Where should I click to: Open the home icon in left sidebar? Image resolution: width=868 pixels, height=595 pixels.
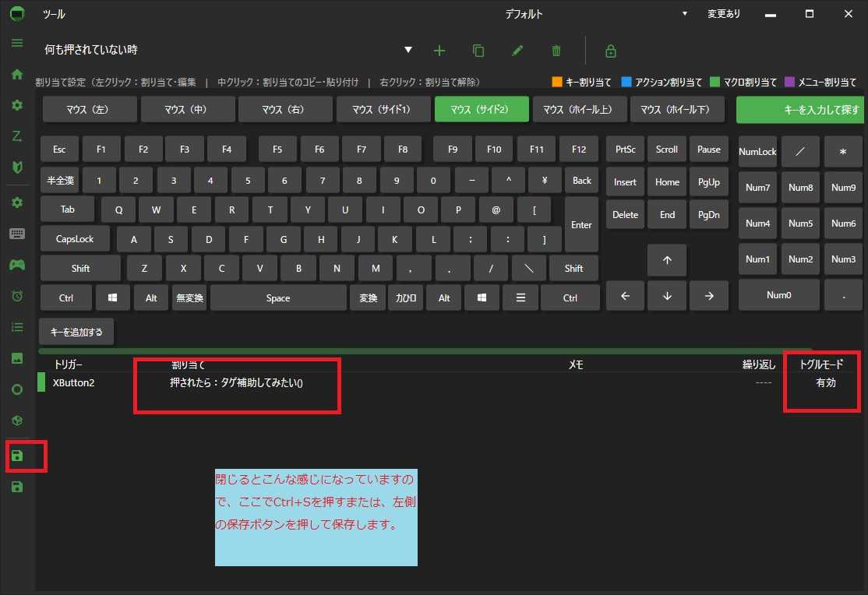(16, 75)
